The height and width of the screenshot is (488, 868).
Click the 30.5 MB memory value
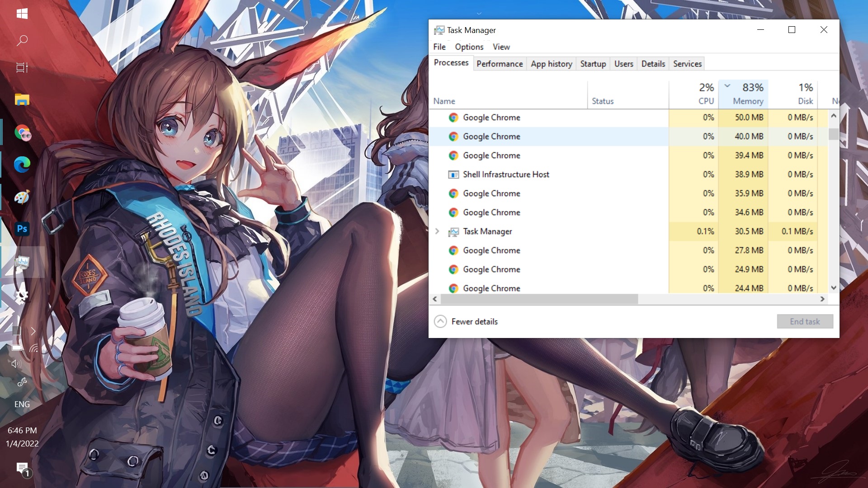pos(749,231)
